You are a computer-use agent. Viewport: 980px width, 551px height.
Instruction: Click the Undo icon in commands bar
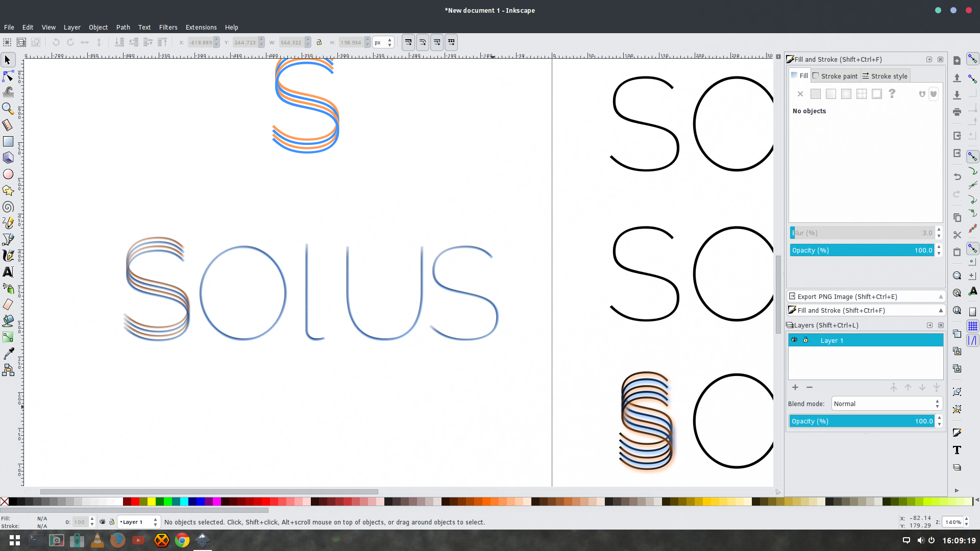[x=957, y=177]
